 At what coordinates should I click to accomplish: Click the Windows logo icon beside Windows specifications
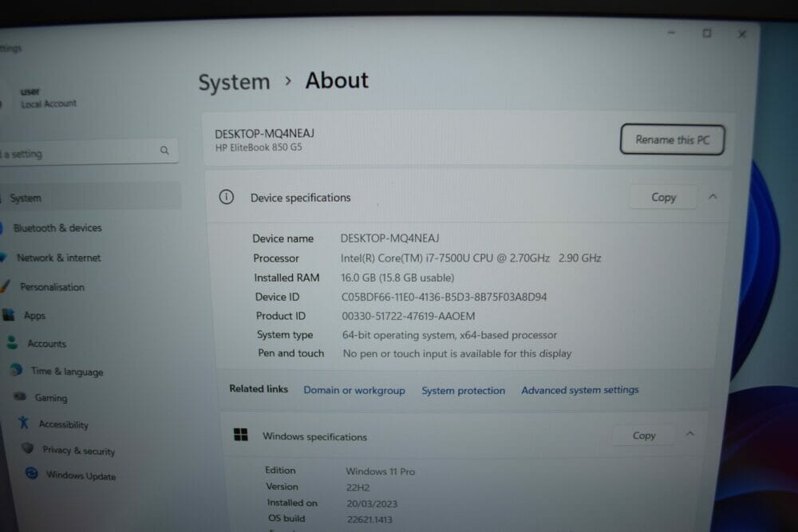[241, 435]
